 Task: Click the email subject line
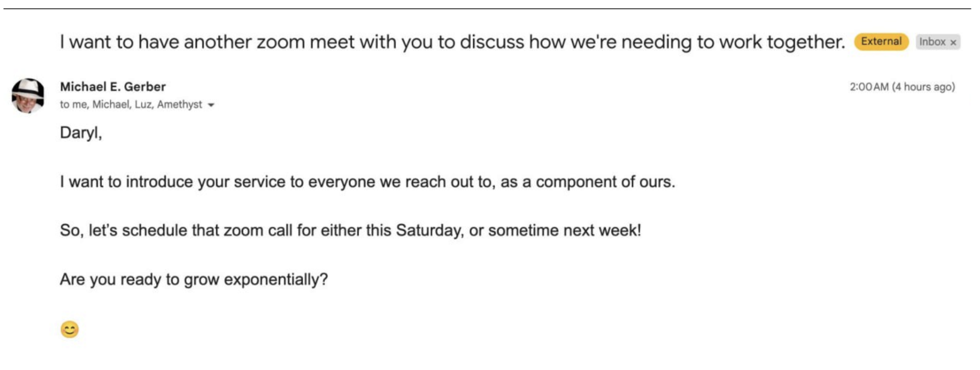[452, 42]
